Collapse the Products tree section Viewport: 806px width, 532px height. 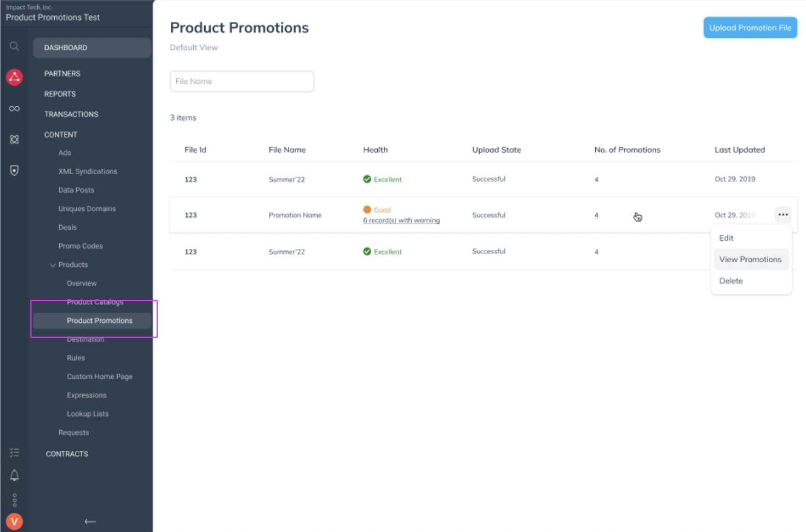tap(53, 264)
